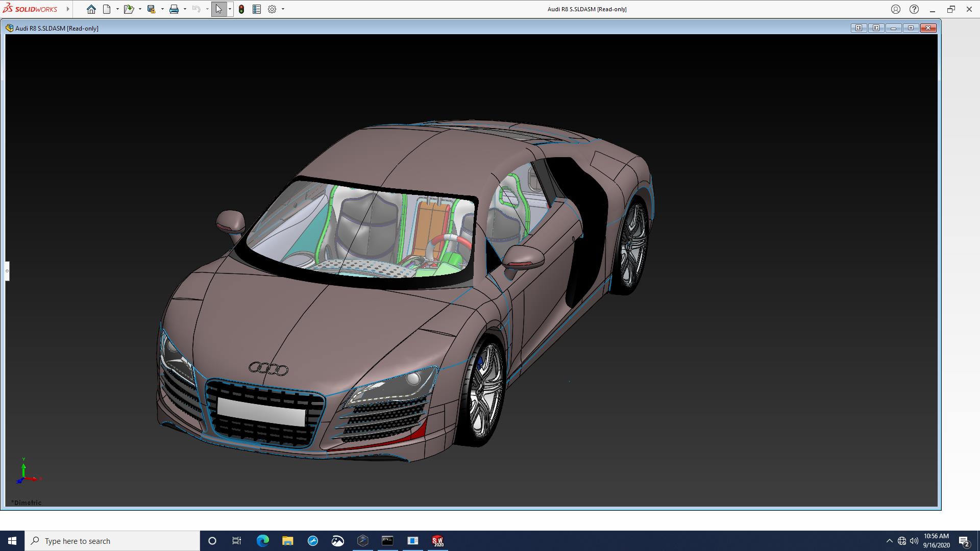Click the Rebuild traffic light icon
This screenshot has width=980, height=551.
(x=241, y=9)
